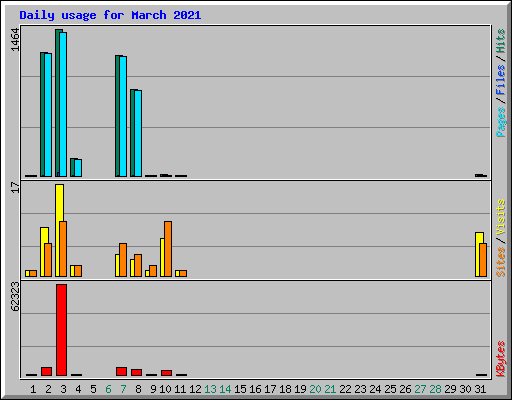The height and width of the screenshot is (400, 512).
Task: Select day 25 on the x-axis
Action: [x=390, y=389]
